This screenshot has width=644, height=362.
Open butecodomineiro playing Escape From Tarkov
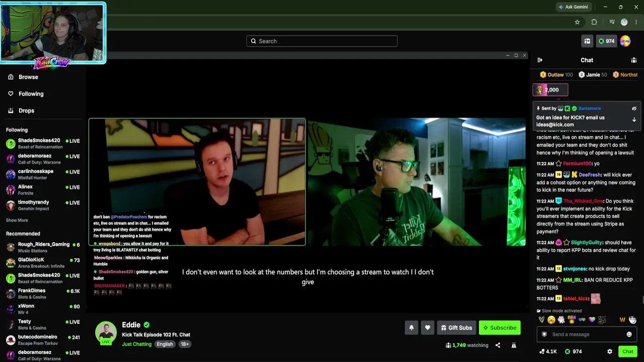point(43,340)
